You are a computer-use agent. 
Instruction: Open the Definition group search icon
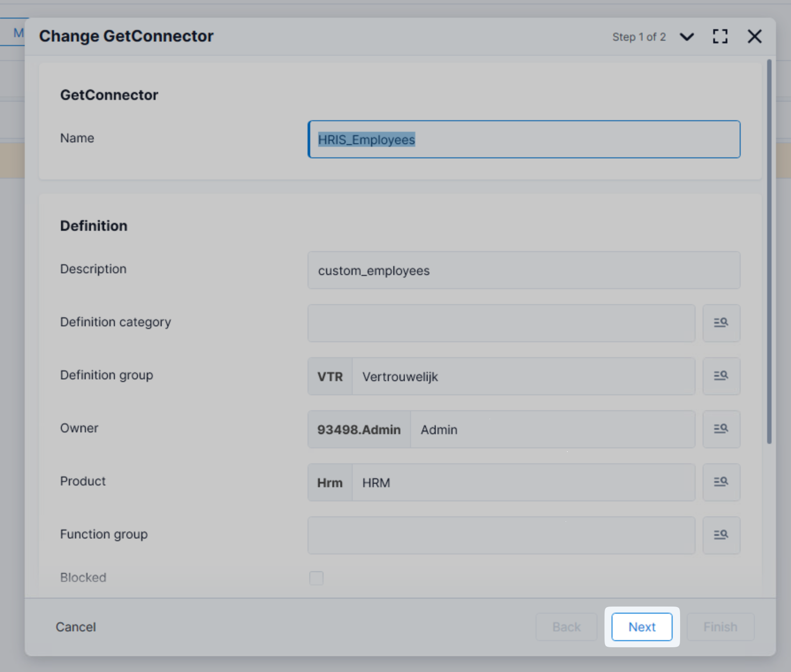[721, 376]
